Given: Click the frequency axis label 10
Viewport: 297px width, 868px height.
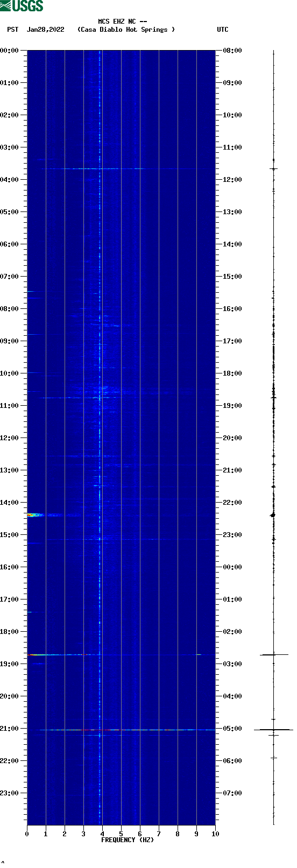Looking at the screenshot, I should click(x=215, y=834).
